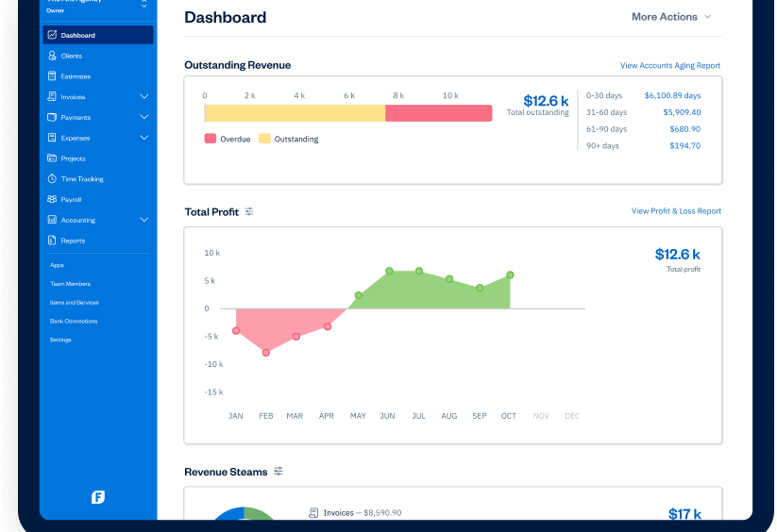Click the Clients person icon

tap(52, 56)
